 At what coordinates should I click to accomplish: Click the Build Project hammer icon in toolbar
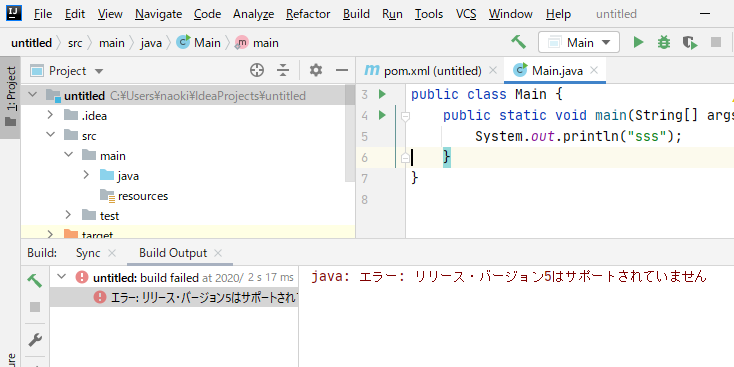pos(518,43)
